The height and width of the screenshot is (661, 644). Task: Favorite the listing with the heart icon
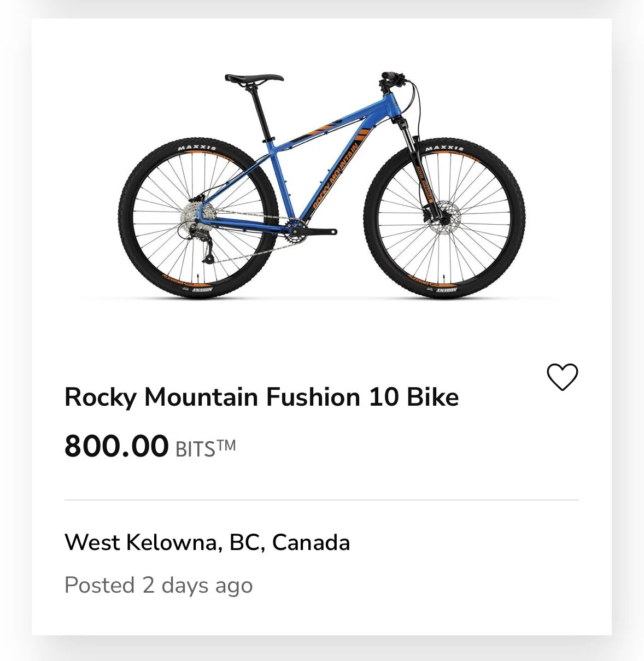click(562, 377)
